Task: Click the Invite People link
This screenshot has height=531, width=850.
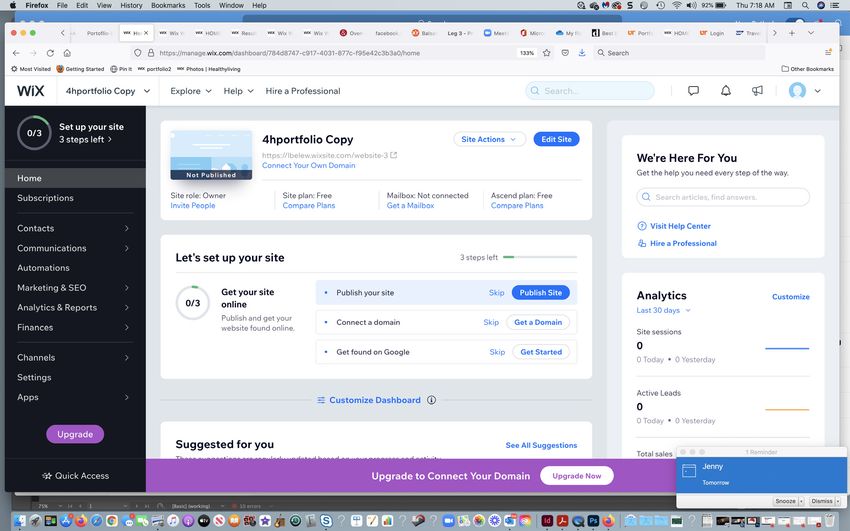Action: click(x=192, y=205)
